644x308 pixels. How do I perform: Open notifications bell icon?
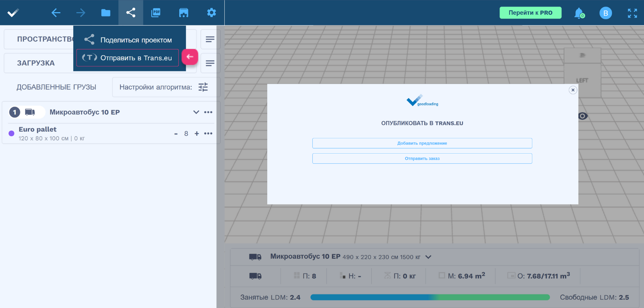(x=579, y=13)
